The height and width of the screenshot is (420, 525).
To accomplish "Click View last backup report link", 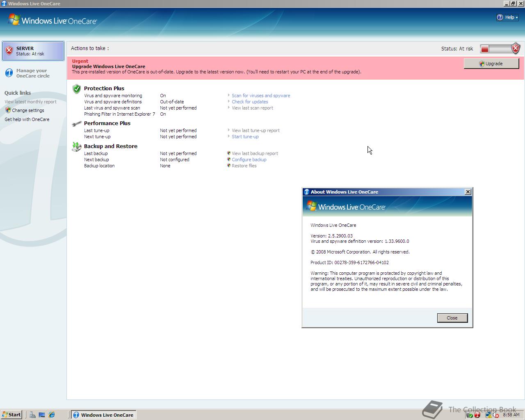I will 255,153.
